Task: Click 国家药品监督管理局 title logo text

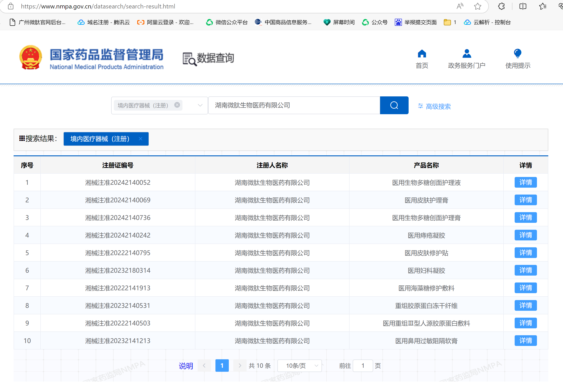Action: 106,54
